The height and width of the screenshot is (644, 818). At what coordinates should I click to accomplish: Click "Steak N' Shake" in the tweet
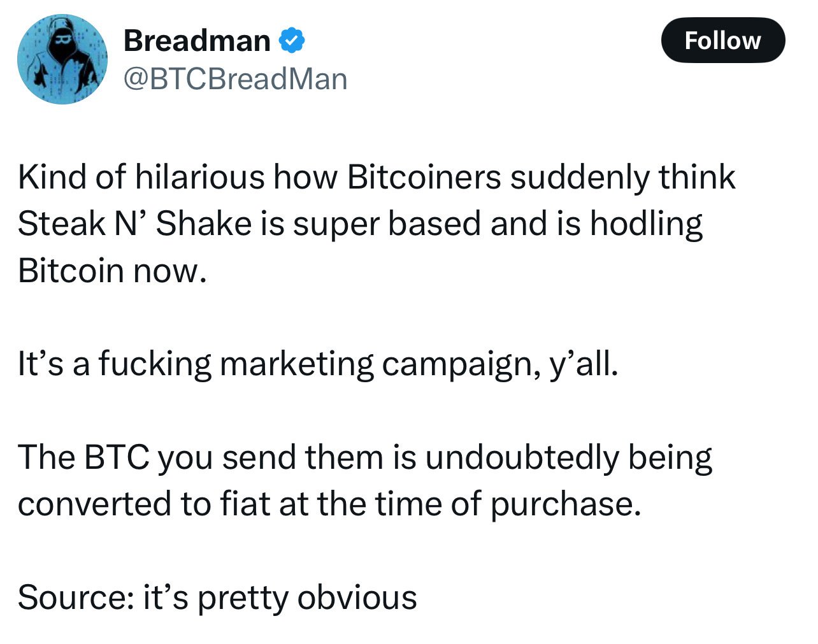click(x=135, y=224)
